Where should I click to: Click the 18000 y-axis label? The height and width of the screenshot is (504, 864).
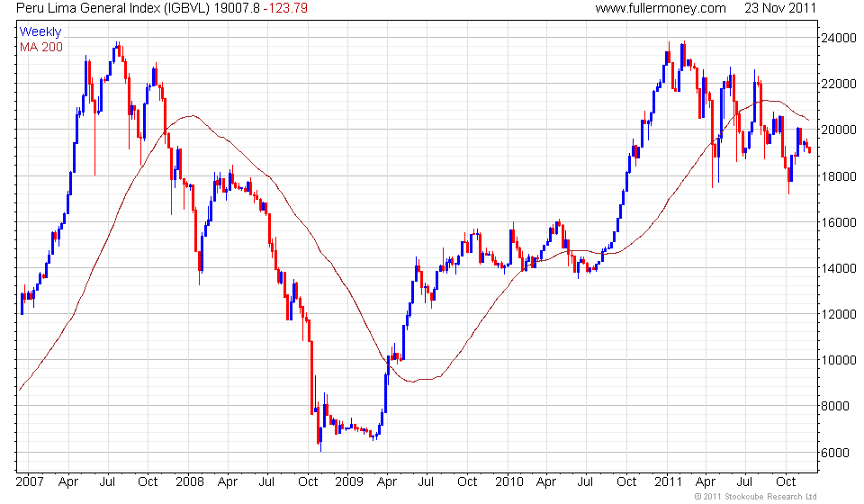pos(839,176)
